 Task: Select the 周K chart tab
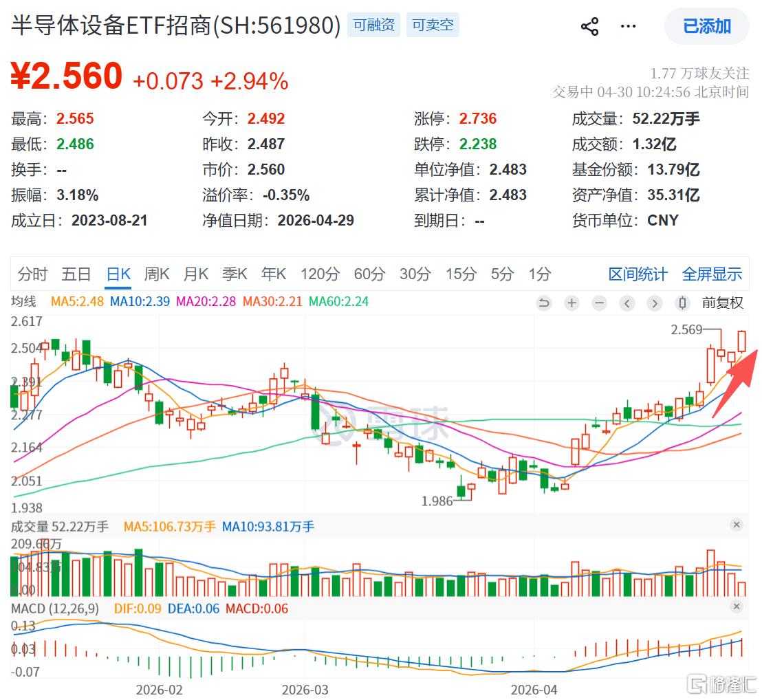157,274
